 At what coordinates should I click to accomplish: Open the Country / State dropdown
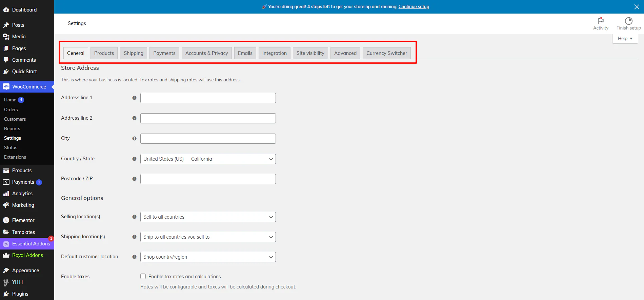(x=208, y=159)
